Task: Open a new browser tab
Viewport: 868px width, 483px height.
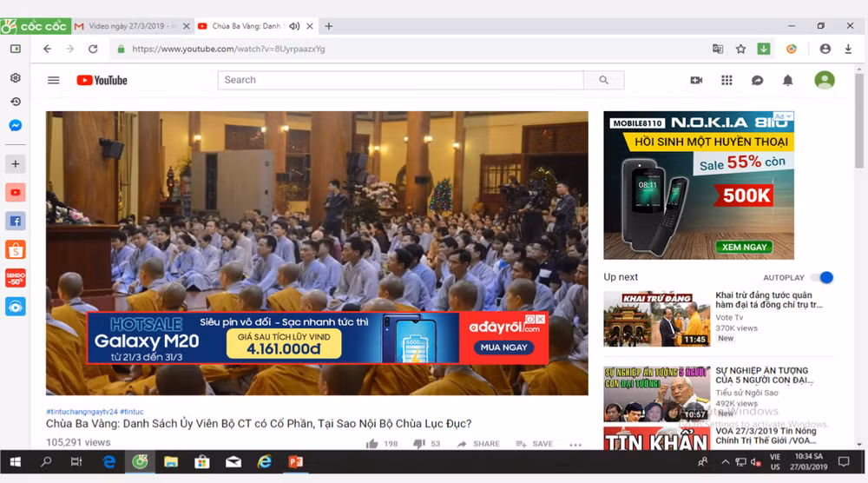Action: [329, 26]
